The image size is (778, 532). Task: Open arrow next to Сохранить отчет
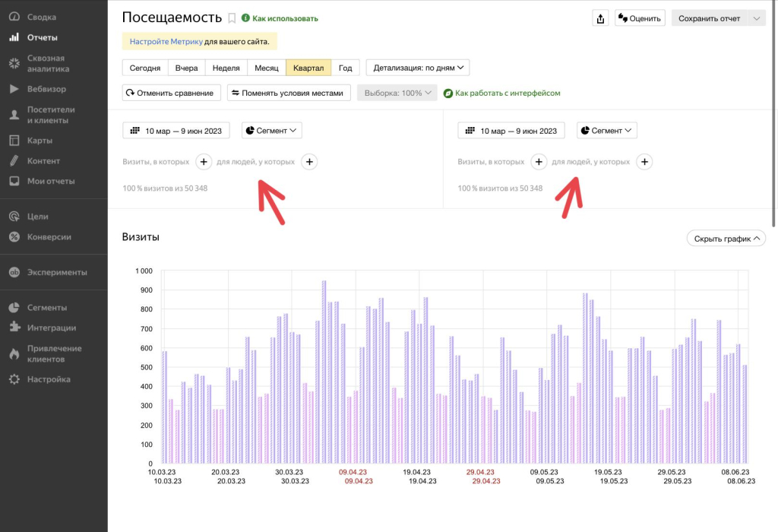pos(756,18)
